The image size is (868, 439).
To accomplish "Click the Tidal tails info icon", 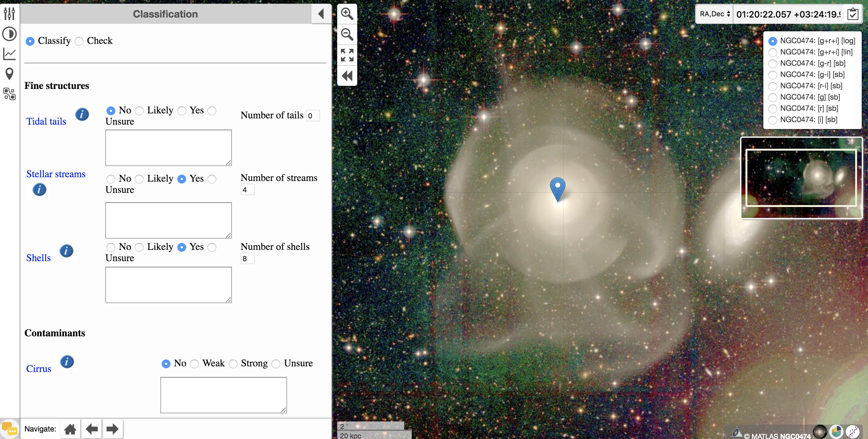I will point(82,115).
